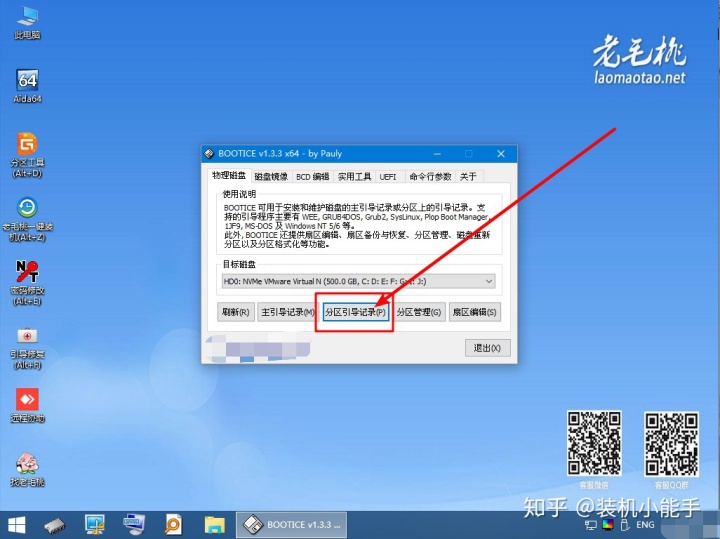Click the 客服QQ群 QR code
Viewport: 720px width, 539px height.
click(x=671, y=444)
